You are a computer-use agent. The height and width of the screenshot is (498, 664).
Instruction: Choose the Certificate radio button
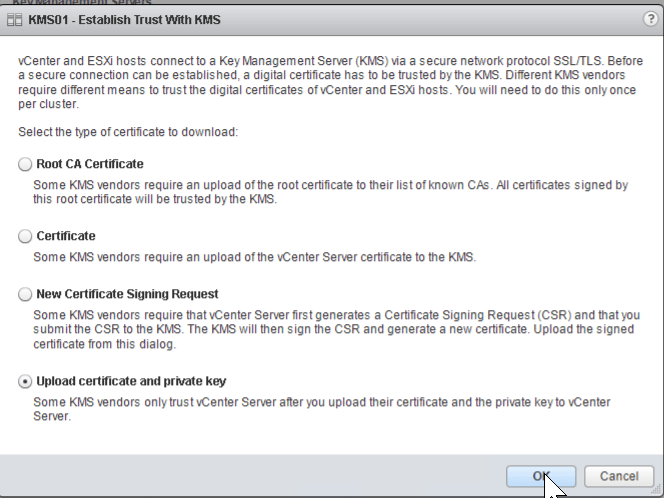tap(25, 237)
